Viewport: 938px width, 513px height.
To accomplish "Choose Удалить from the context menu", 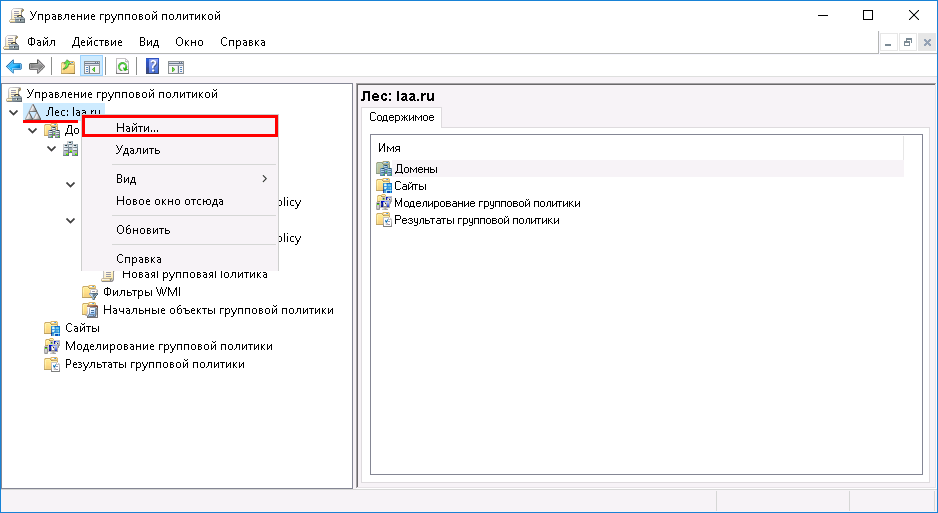I will [137, 150].
